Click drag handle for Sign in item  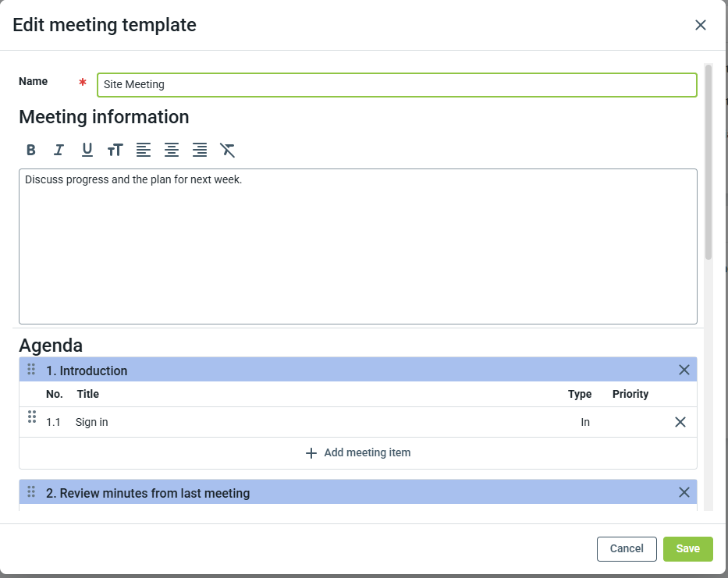(32, 417)
